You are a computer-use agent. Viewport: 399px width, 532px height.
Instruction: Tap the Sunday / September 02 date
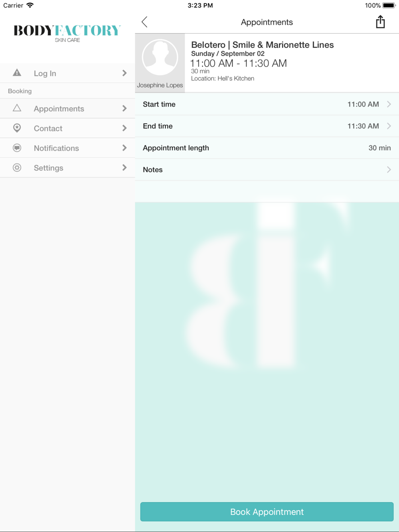228,53
